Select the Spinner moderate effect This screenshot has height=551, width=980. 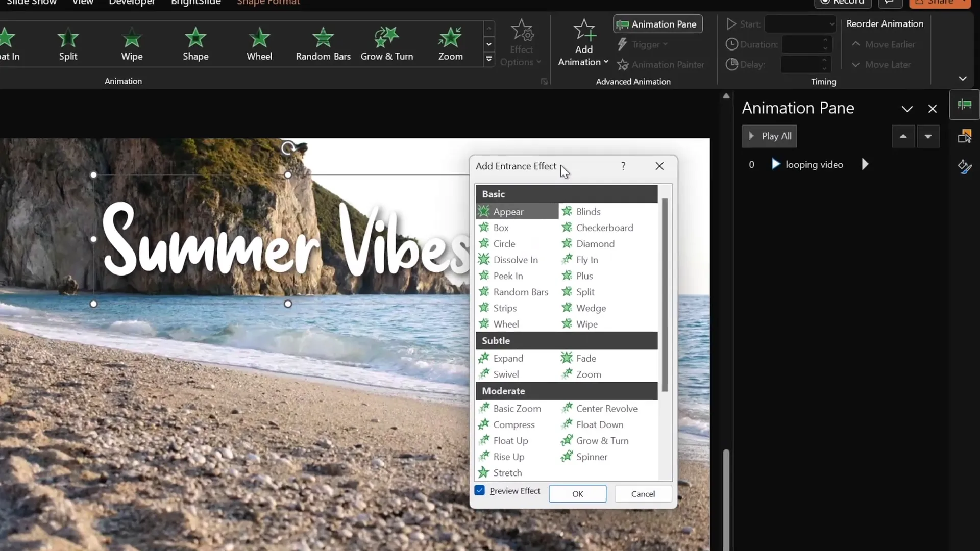[x=591, y=457]
